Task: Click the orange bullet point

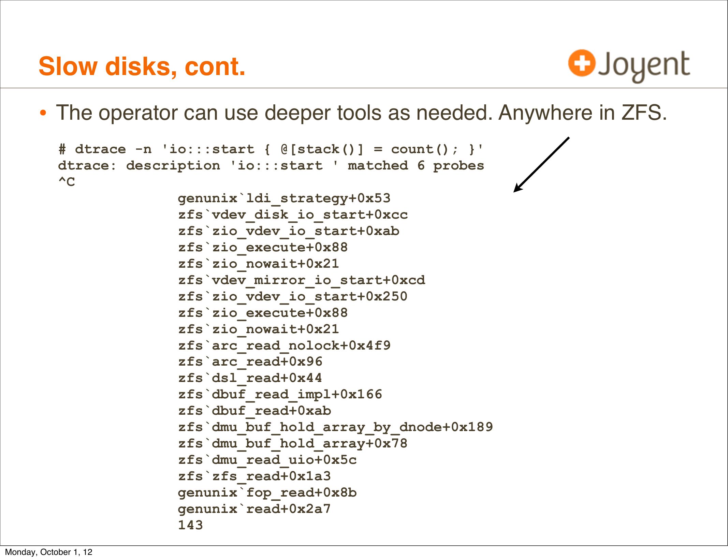Action: (43, 113)
